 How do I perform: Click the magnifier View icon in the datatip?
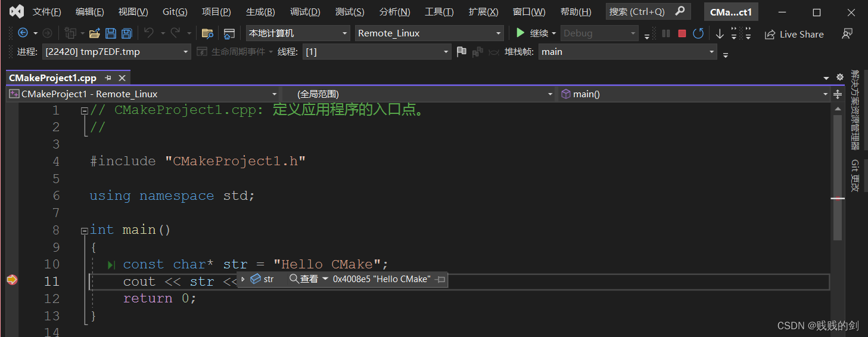click(x=294, y=279)
